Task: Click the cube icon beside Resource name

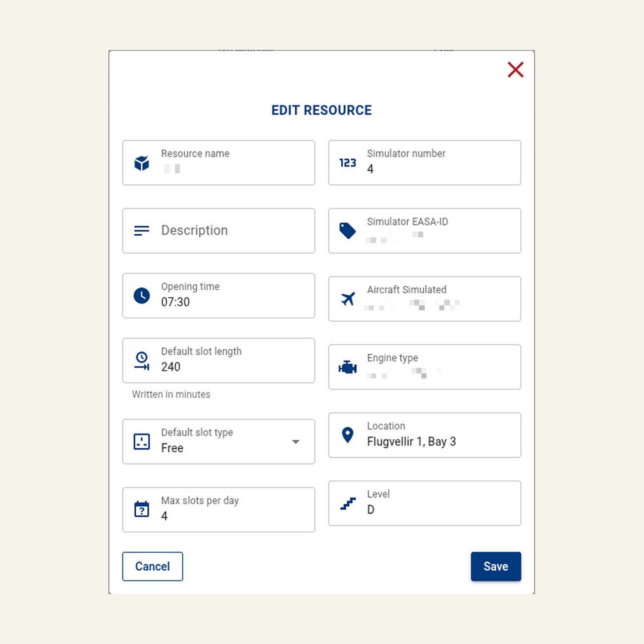Action: pyautogui.click(x=142, y=163)
